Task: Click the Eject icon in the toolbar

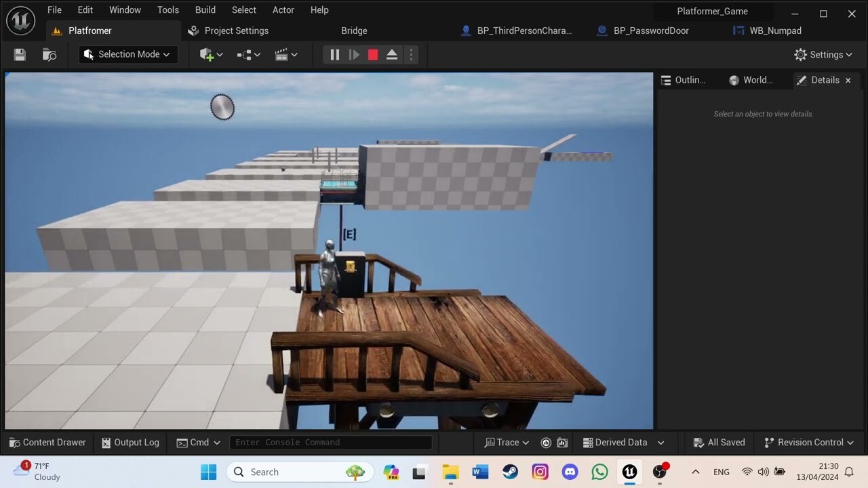Action: pos(392,54)
